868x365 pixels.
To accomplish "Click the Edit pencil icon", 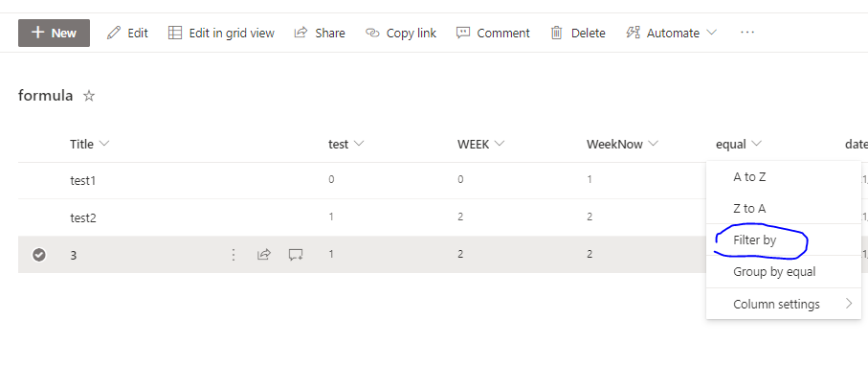I will [x=114, y=33].
